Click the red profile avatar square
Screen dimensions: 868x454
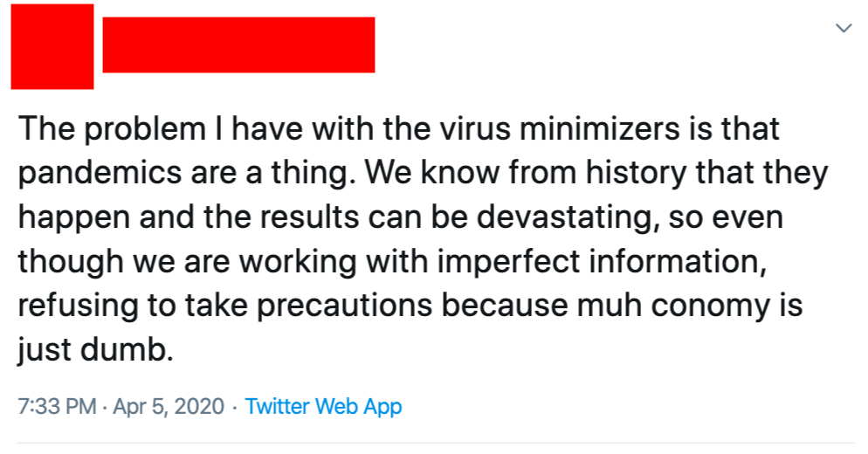[52, 46]
